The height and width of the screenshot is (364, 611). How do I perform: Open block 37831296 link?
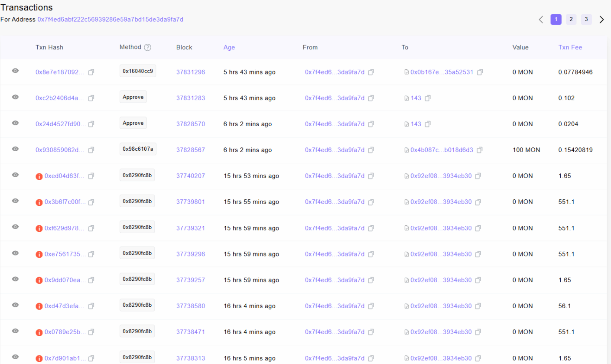(x=191, y=72)
